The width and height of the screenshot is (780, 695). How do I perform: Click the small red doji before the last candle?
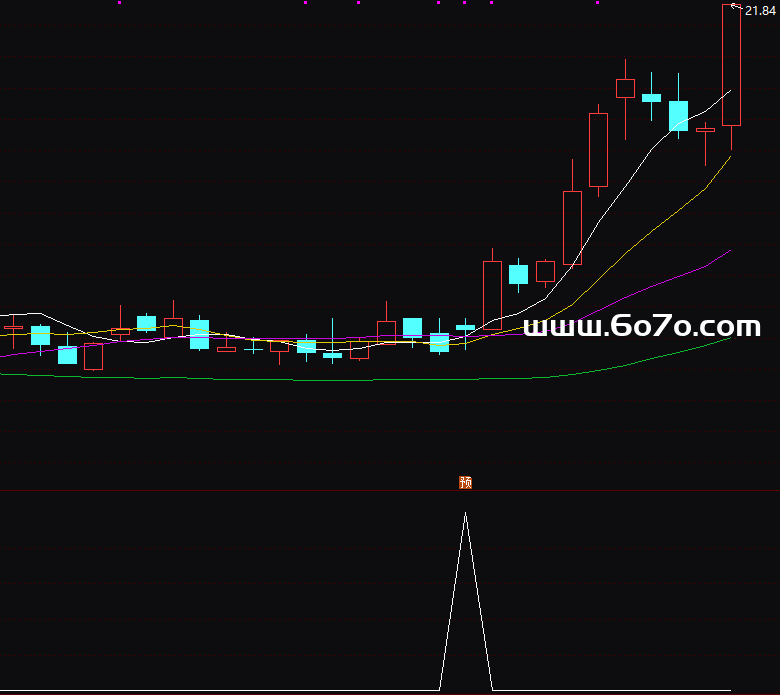pos(705,129)
